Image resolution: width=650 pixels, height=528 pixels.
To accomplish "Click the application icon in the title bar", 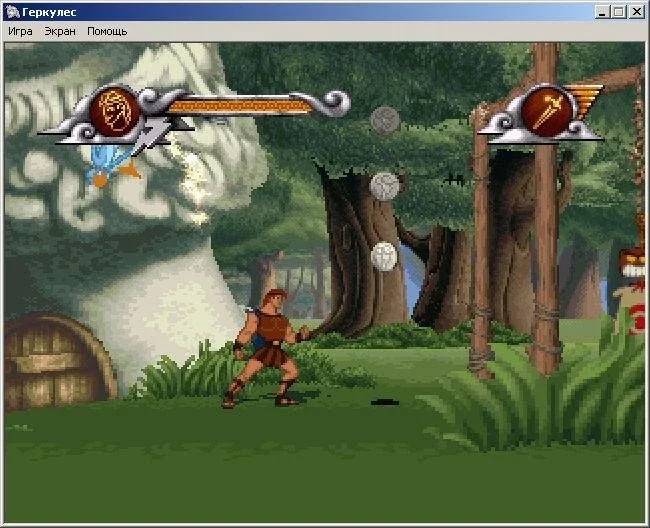I will point(12,11).
